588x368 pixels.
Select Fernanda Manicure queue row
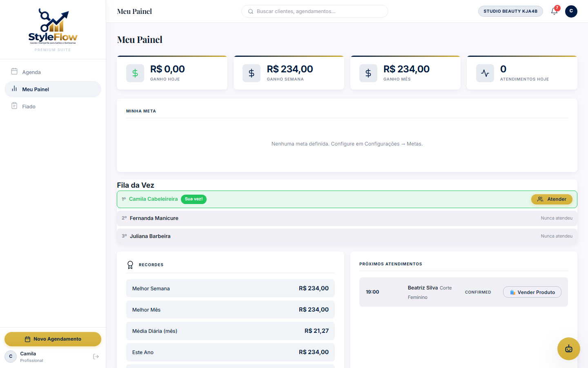tap(347, 218)
